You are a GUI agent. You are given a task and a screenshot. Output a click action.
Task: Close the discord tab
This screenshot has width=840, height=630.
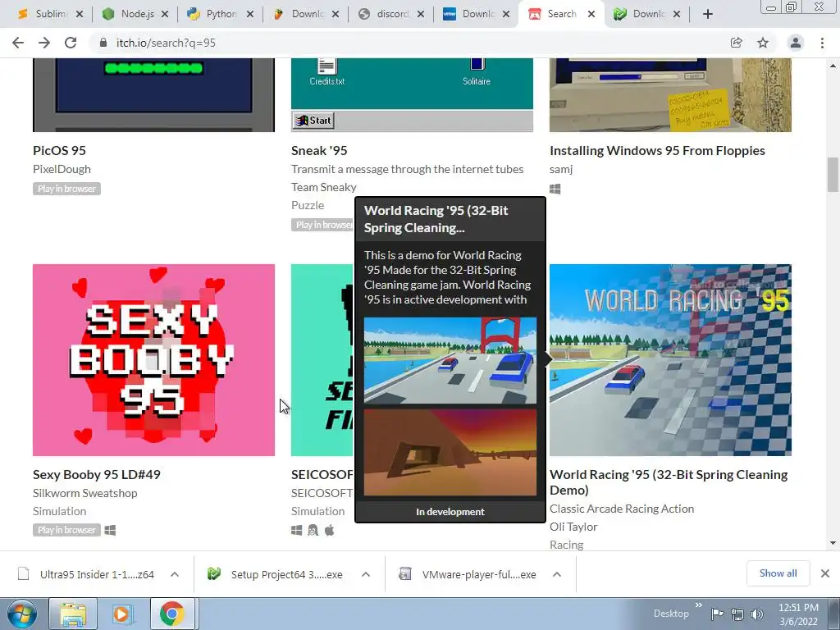pos(421,14)
